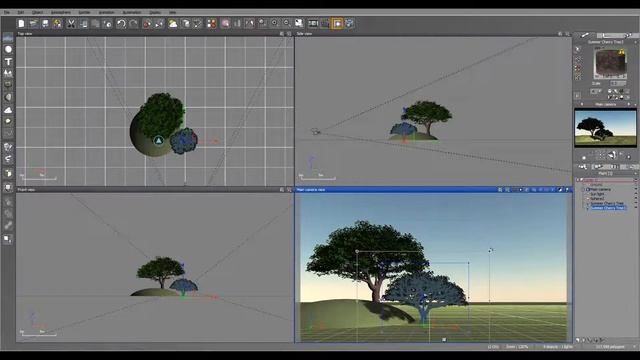Click the Zoom 120% status bar entry
This screenshot has width=640, height=360.
click(x=517, y=347)
